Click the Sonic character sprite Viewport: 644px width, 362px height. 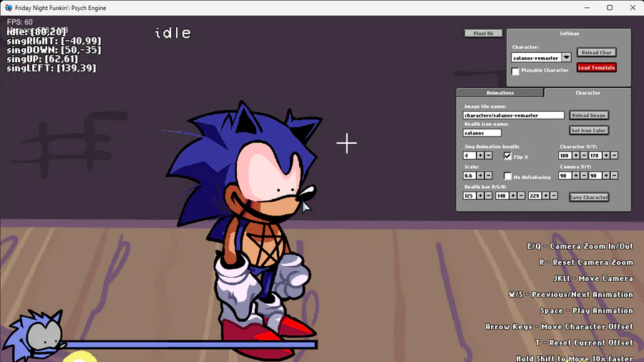pos(246,230)
